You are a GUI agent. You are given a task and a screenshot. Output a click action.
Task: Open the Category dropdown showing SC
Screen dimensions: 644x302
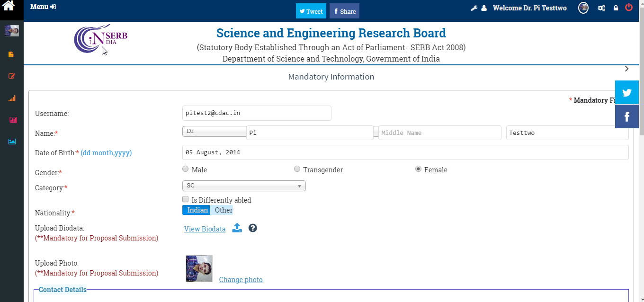pos(244,186)
